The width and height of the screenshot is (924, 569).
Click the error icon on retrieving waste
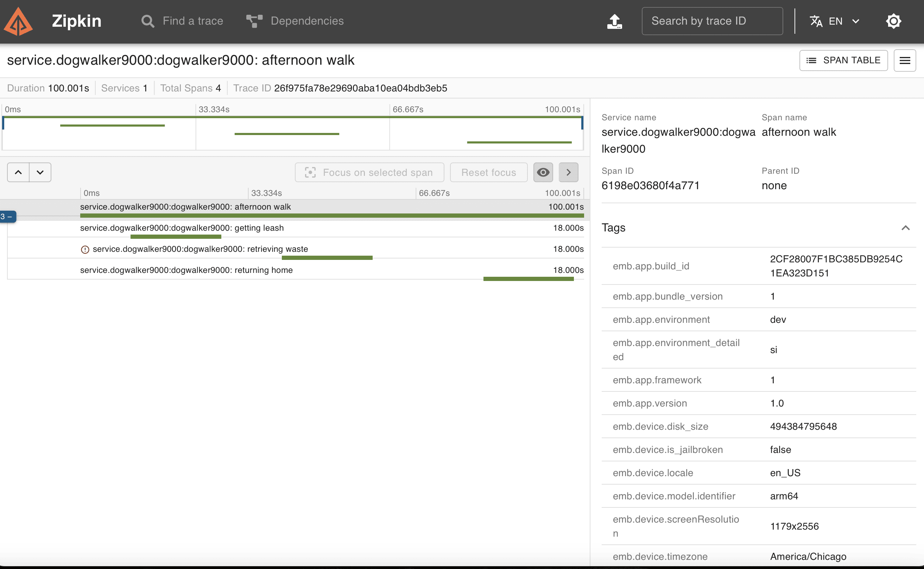(x=85, y=249)
